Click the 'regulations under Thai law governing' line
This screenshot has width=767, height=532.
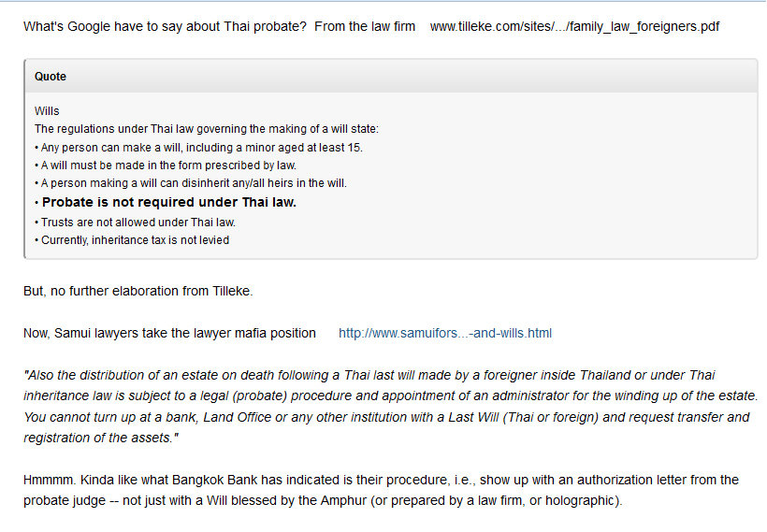[x=207, y=129]
